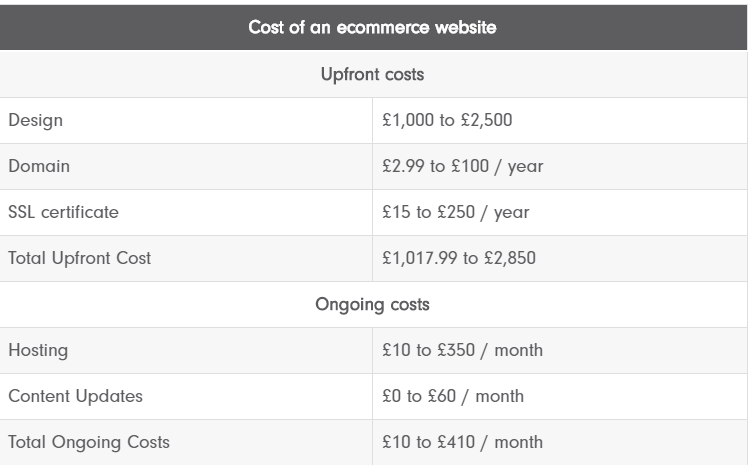Select the '£2.99 to £100 / year' cell
This screenshot has height=465, width=749.
[462, 166]
